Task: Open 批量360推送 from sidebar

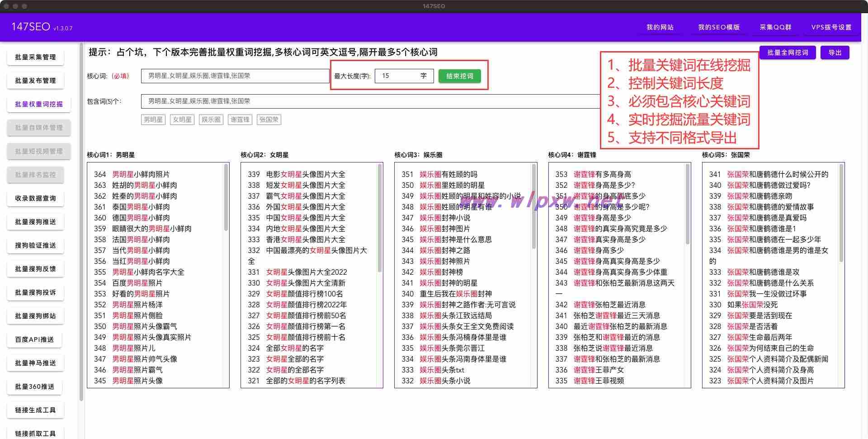Action: pos(34,387)
